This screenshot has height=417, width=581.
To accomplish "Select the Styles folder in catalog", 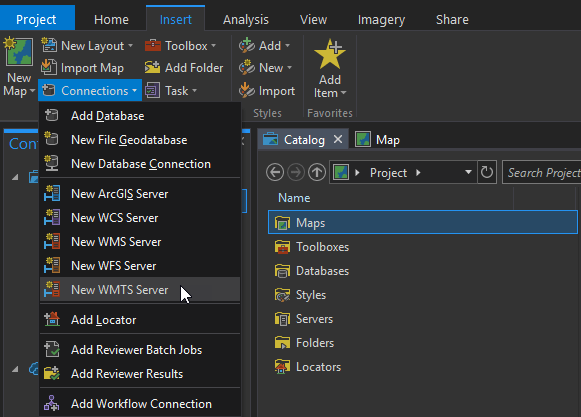I will [x=423, y=295].
